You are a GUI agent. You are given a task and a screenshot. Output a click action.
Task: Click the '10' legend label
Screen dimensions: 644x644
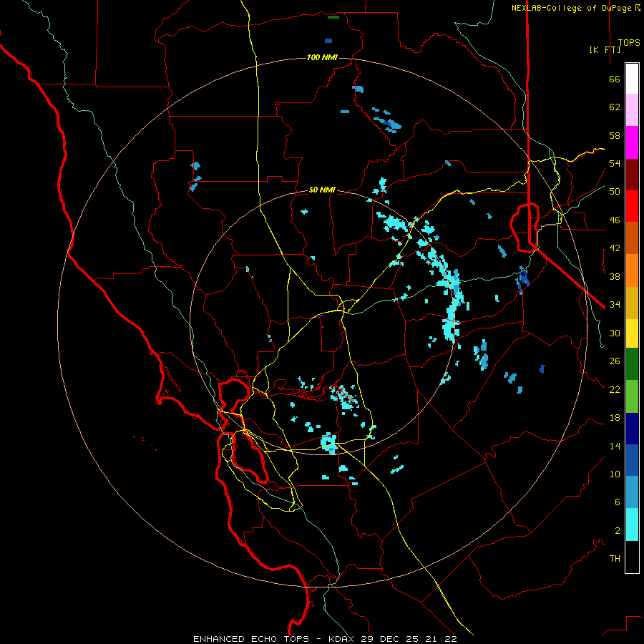(615, 474)
